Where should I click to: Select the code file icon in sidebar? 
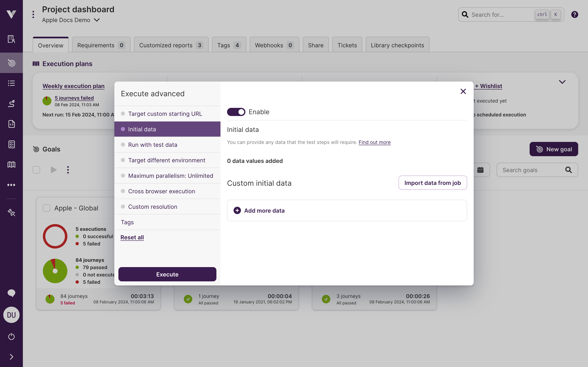point(11,124)
